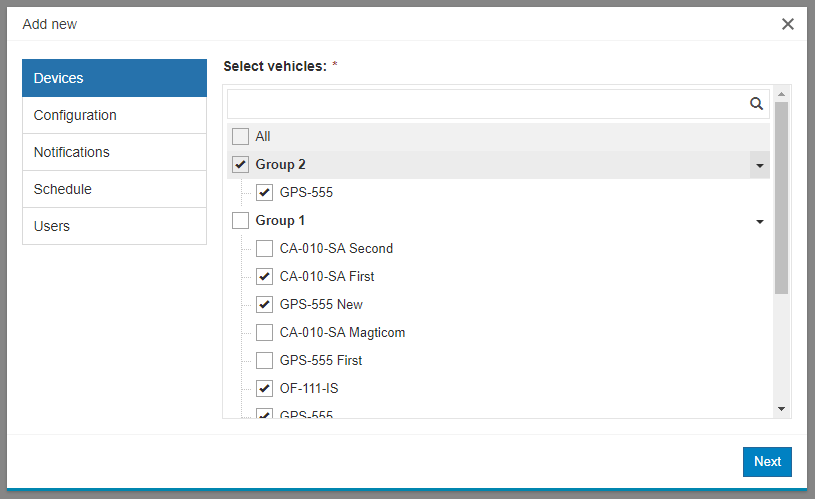The image size is (815, 499).
Task: Check GPS-555 First checkbox
Action: pos(265,360)
